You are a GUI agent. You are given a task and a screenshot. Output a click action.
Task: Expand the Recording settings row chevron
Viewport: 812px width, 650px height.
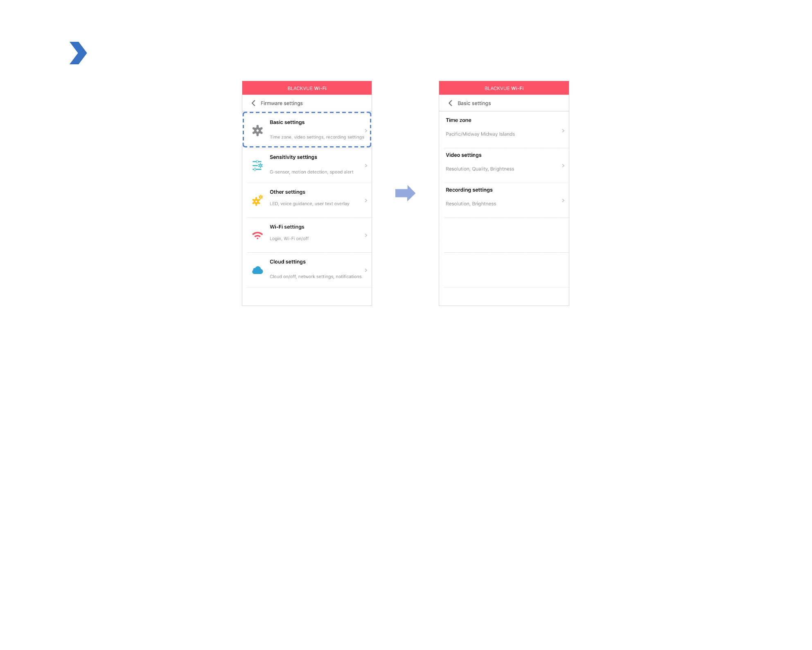pos(563,200)
